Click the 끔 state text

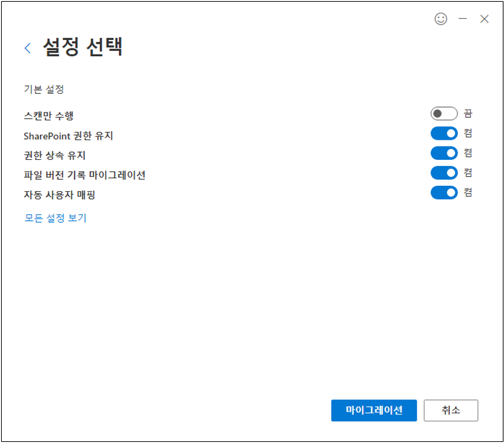tap(468, 114)
